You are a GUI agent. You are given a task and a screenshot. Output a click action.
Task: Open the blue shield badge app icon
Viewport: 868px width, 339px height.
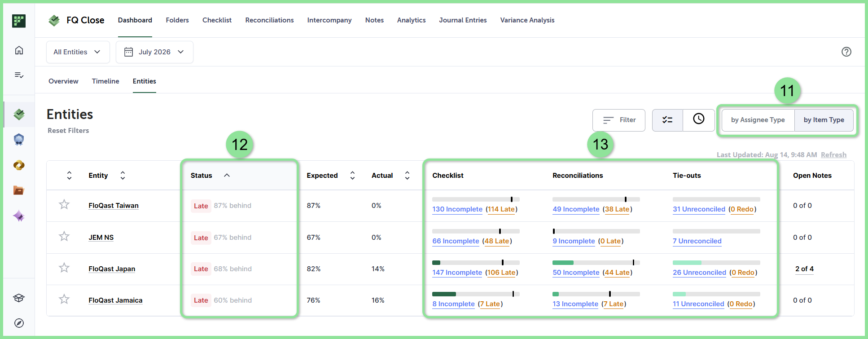click(x=19, y=140)
